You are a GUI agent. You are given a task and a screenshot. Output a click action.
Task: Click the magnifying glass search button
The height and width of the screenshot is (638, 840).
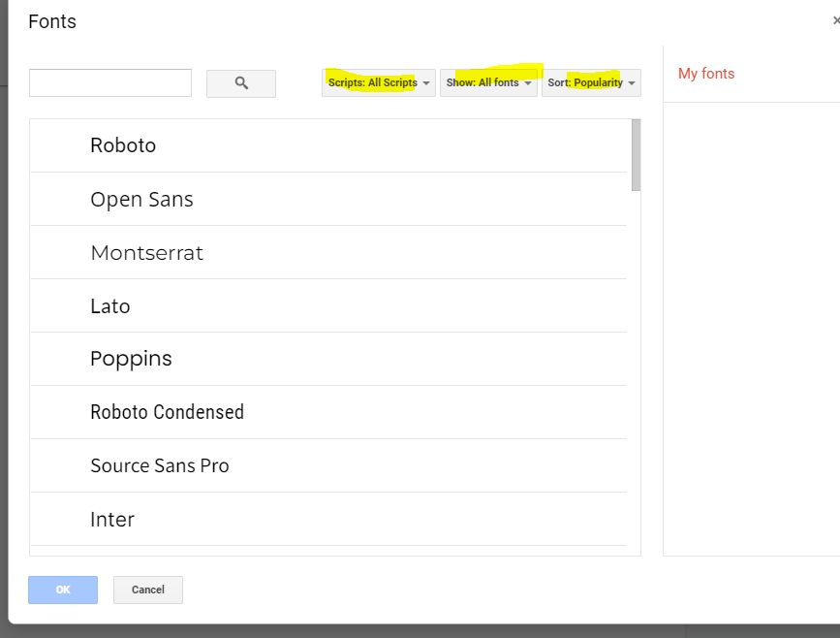(x=241, y=83)
